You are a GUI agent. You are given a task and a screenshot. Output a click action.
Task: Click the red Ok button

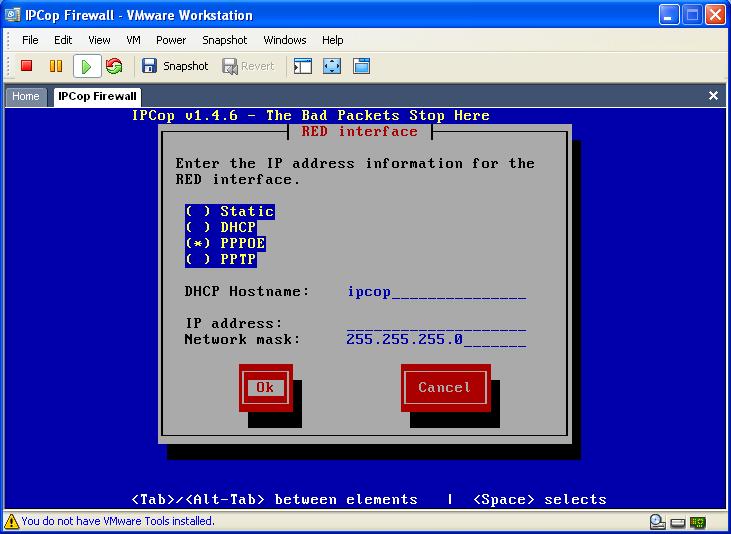[266, 388]
